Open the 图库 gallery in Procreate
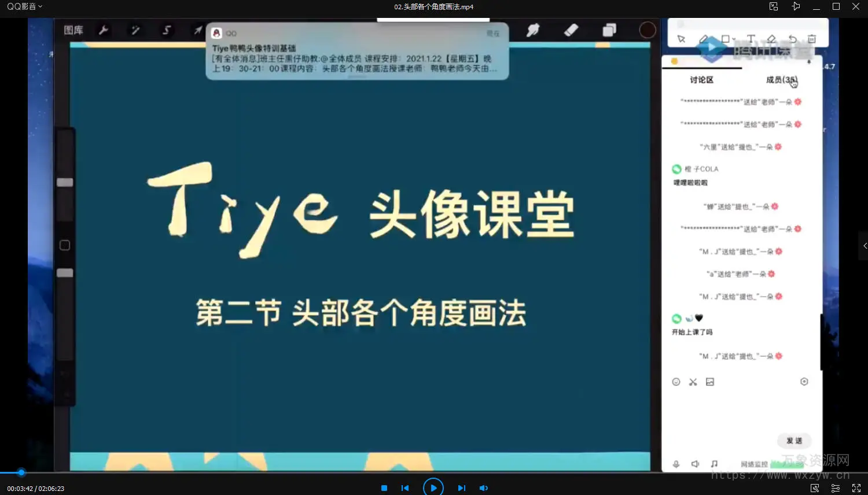 [73, 30]
